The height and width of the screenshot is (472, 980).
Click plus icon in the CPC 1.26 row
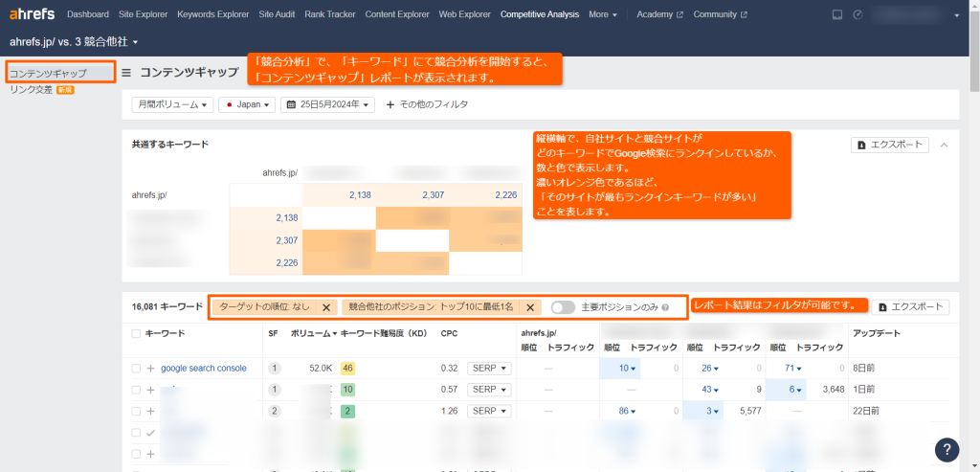(150, 411)
